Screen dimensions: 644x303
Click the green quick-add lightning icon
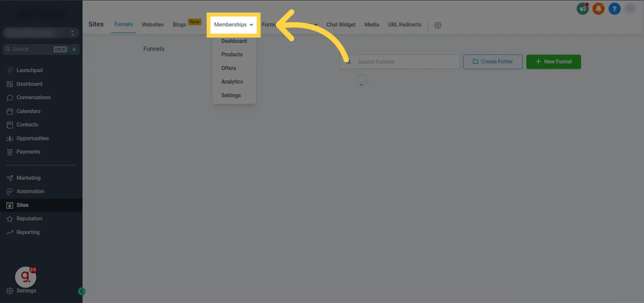(74, 49)
